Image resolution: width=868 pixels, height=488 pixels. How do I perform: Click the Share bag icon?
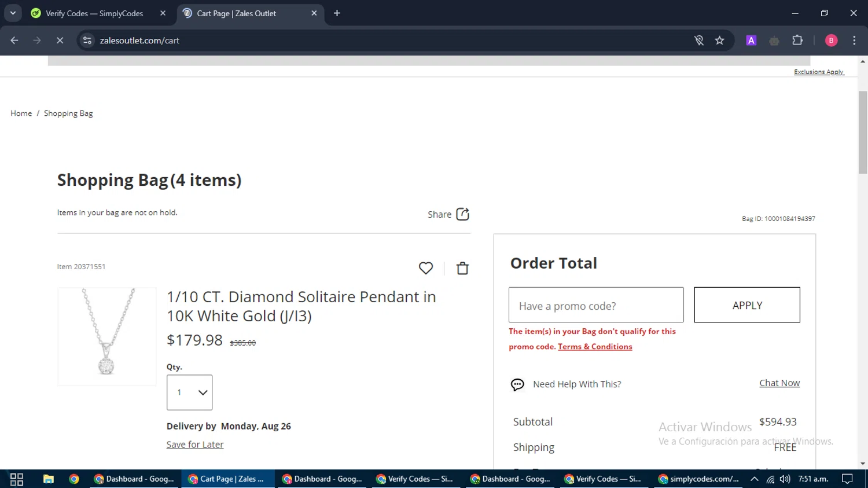click(463, 214)
